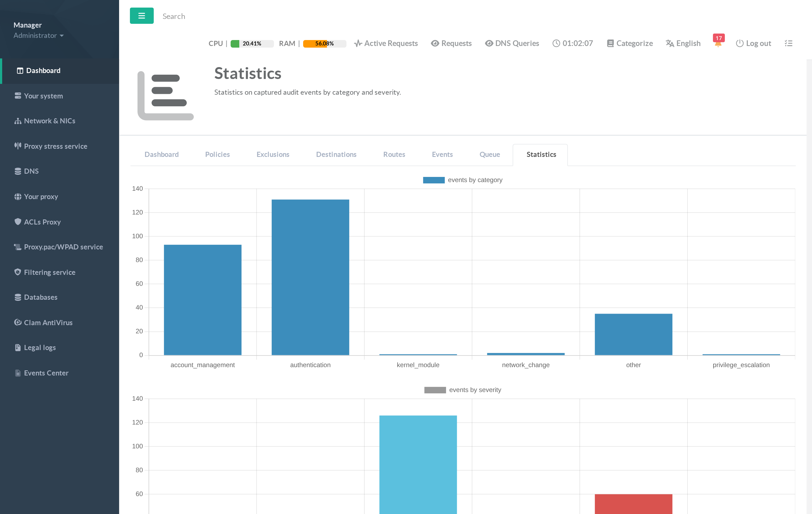
Task: Click the DNS database icon
Action: click(x=18, y=171)
